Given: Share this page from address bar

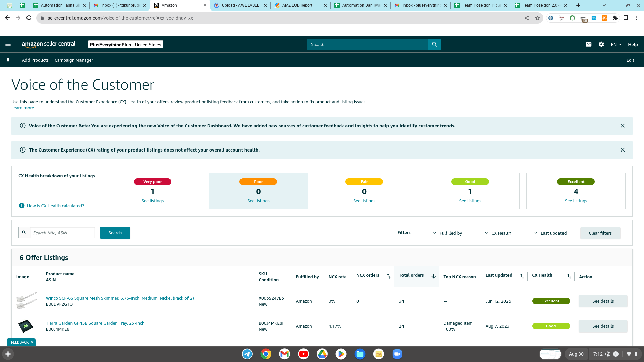Looking at the screenshot, I should pyautogui.click(x=527, y=18).
